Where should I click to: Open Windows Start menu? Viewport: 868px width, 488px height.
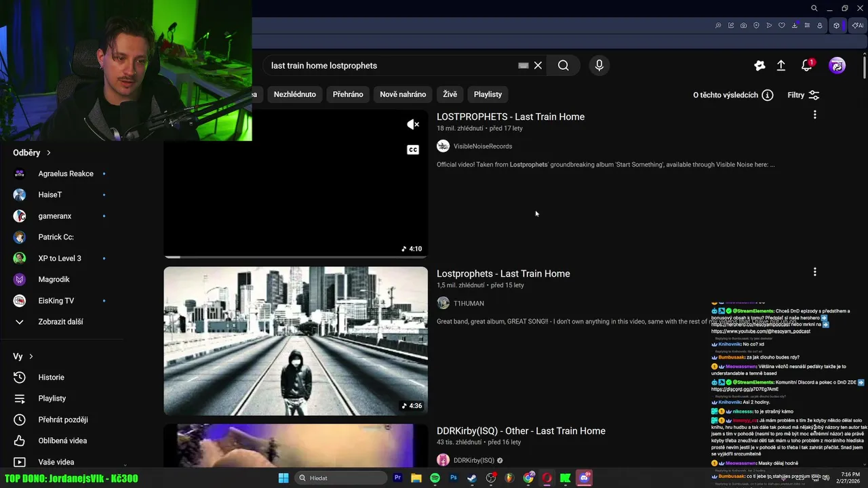283,478
